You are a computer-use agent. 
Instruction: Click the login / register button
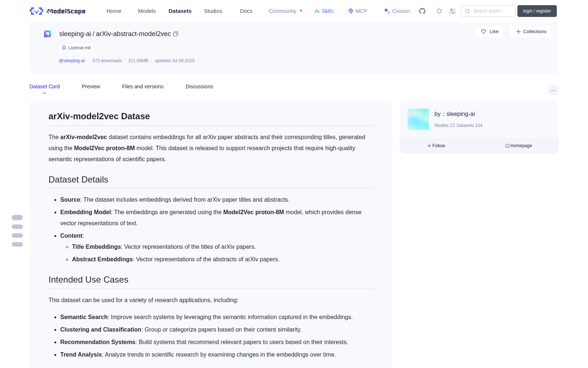coord(537,11)
